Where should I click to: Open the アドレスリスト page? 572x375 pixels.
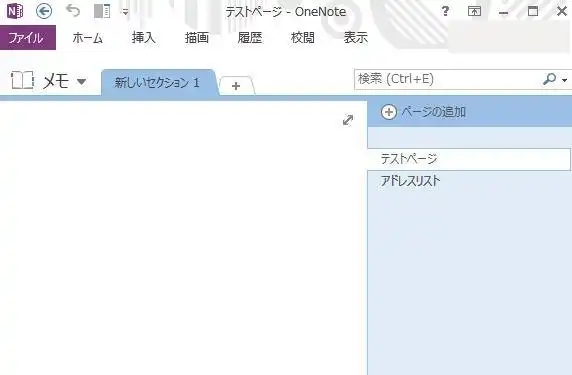pos(470,181)
